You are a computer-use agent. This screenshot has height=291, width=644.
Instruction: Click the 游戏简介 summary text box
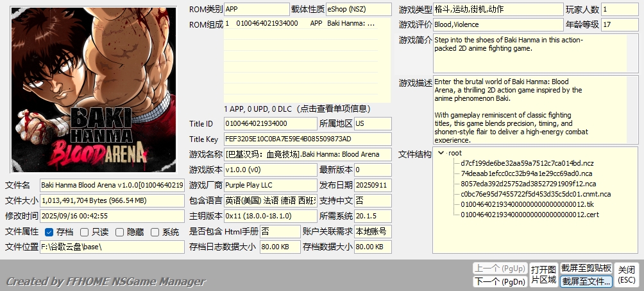(536, 53)
